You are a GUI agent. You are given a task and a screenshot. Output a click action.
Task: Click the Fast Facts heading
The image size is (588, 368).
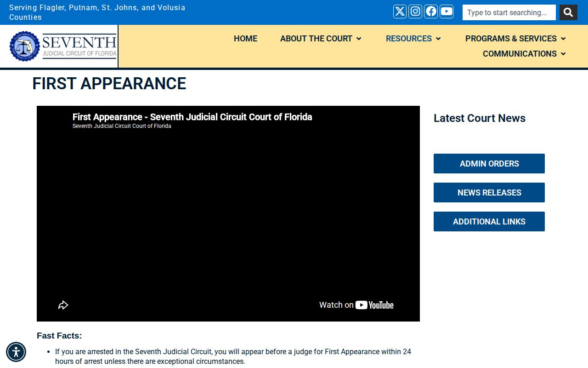pos(59,336)
